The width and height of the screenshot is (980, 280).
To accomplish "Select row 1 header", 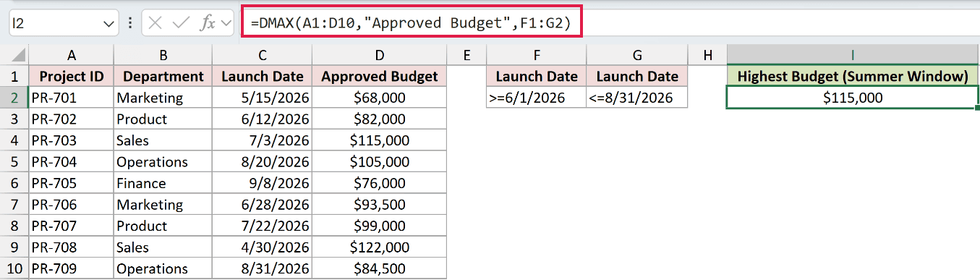I will pyautogui.click(x=14, y=76).
